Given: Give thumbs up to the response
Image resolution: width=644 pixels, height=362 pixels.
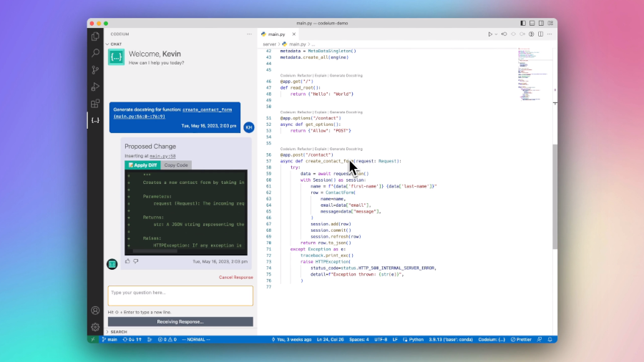Looking at the screenshot, I should coord(127,261).
